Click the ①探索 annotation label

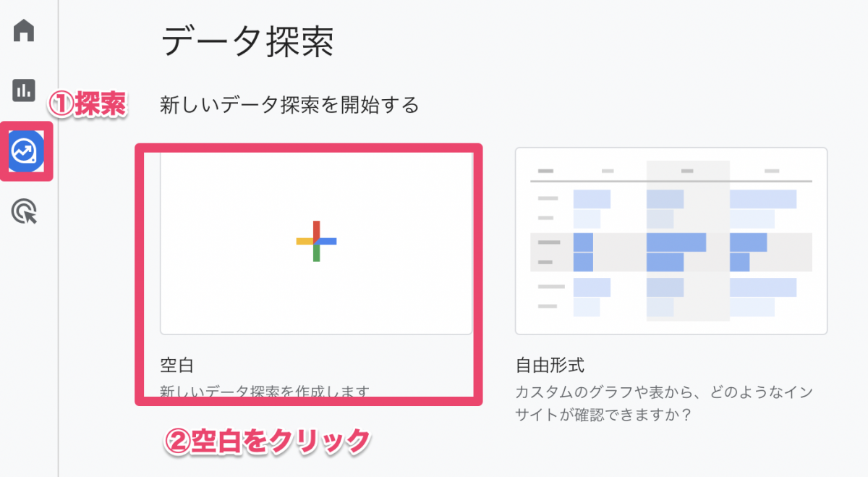(x=88, y=104)
